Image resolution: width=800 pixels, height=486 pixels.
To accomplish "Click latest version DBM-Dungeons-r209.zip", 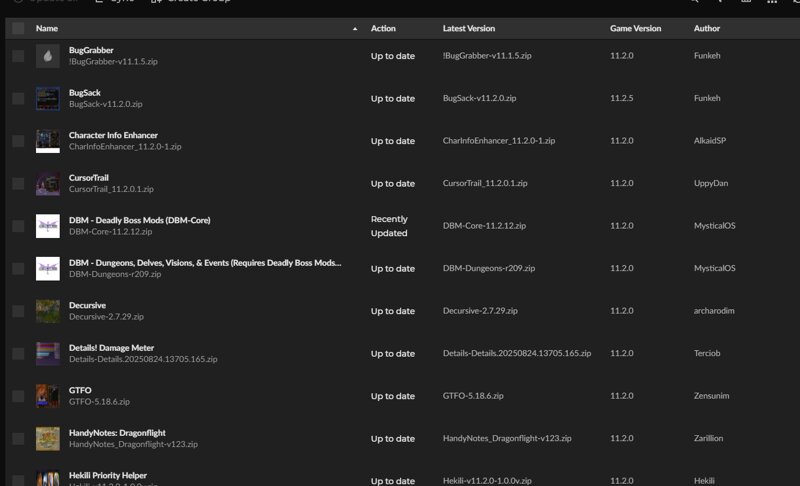I will click(x=489, y=268).
